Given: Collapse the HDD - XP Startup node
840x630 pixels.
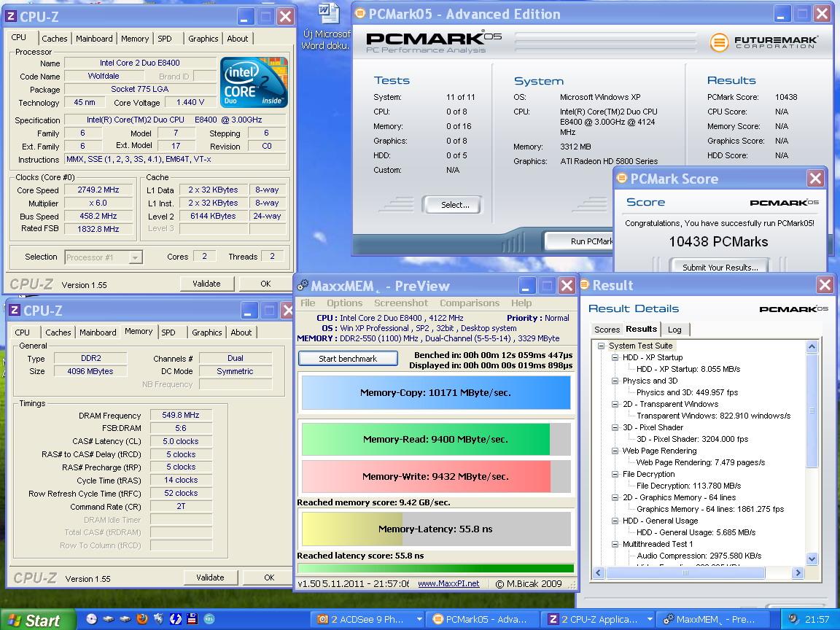Looking at the screenshot, I should (615, 358).
